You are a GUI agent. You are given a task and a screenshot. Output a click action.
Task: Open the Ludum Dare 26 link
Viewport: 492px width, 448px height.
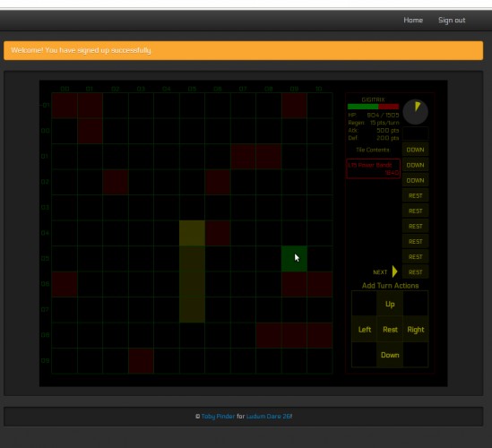[269, 417]
